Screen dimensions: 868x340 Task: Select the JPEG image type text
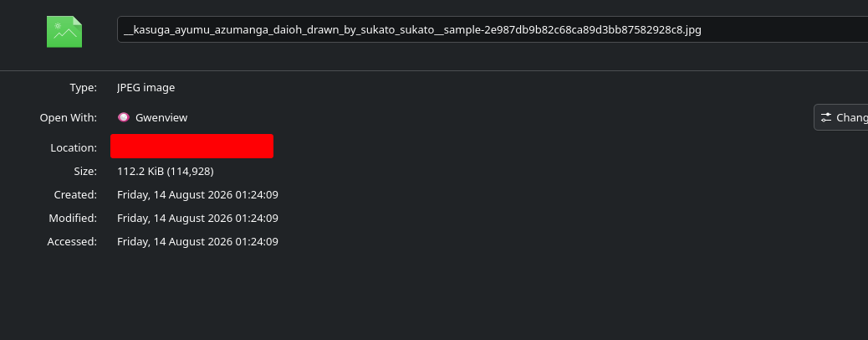coord(146,88)
